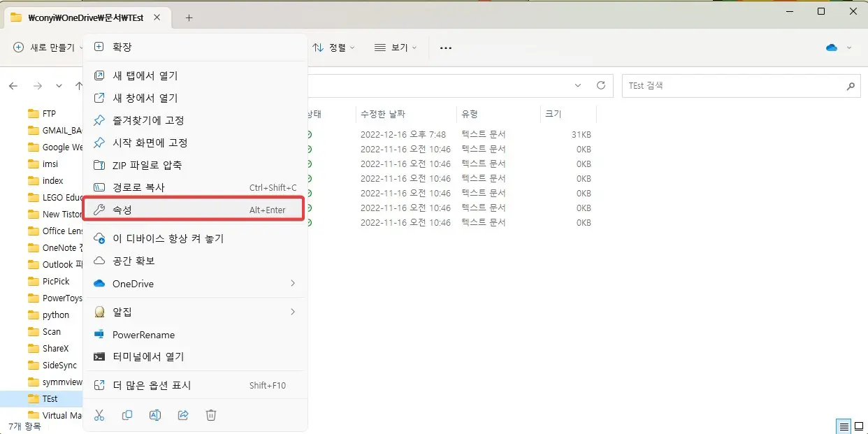
Task: Click the copy icon in context menu
Action: point(127,415)
